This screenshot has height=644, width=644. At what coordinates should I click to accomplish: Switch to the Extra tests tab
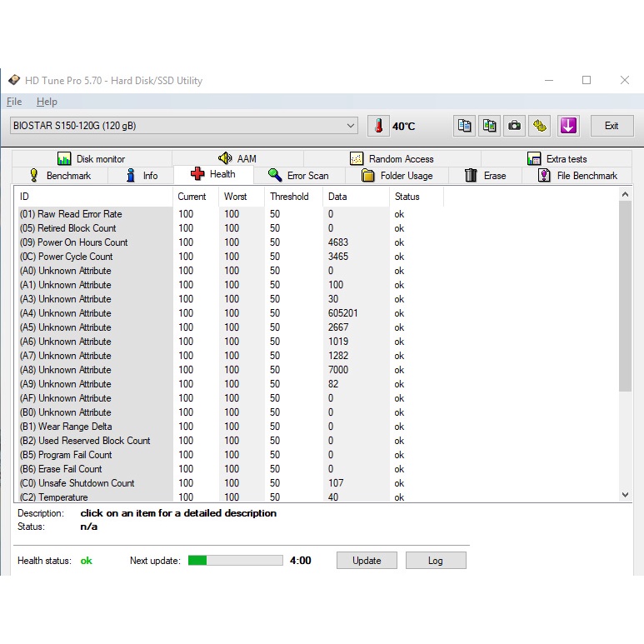coord(557,159)
